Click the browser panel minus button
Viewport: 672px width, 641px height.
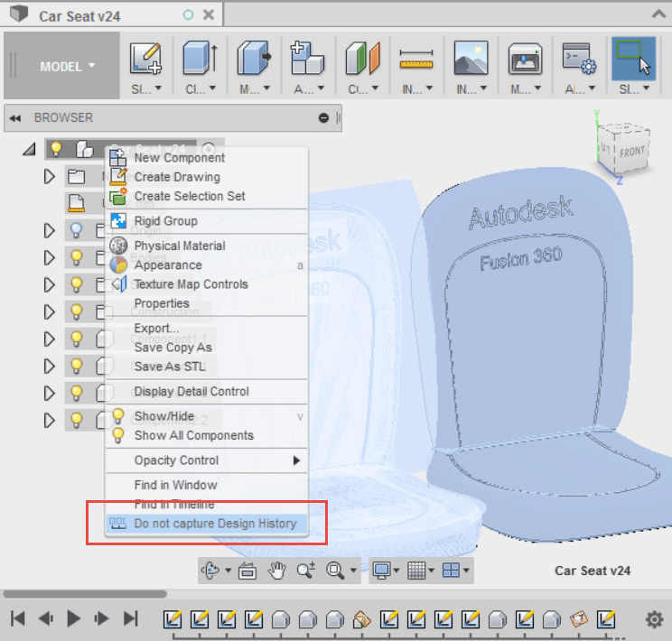tap(323, 118)
